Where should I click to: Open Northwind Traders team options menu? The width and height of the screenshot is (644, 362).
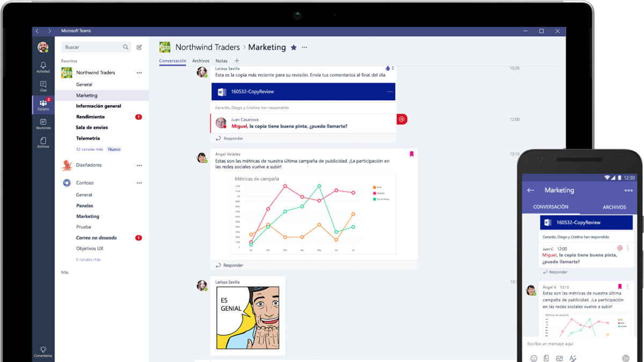click(139, 72)
